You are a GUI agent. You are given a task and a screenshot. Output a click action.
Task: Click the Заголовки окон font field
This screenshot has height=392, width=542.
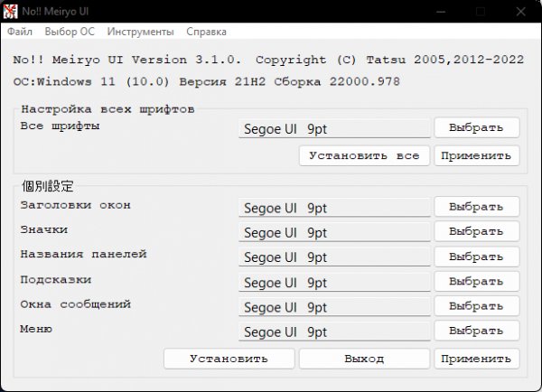click(x=334, y=208)
